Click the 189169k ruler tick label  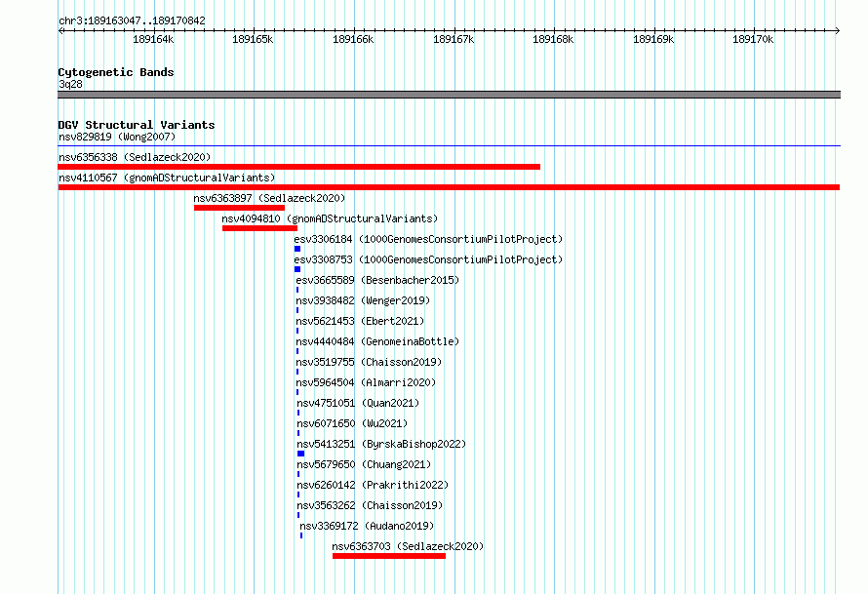click(x=653, y=39)
